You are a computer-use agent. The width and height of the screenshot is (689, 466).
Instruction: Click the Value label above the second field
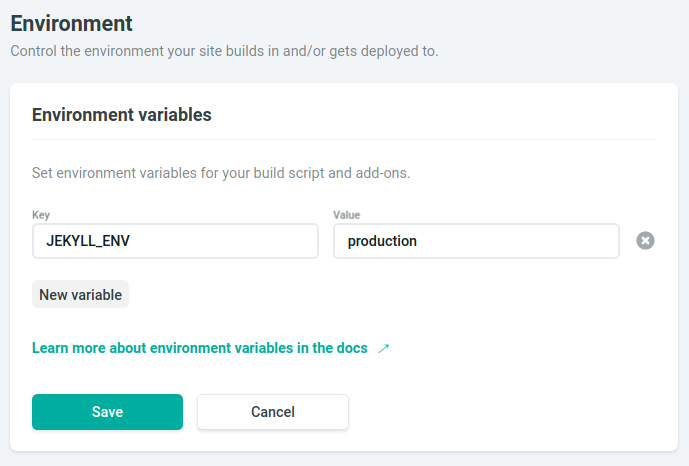tap(347, 215)
